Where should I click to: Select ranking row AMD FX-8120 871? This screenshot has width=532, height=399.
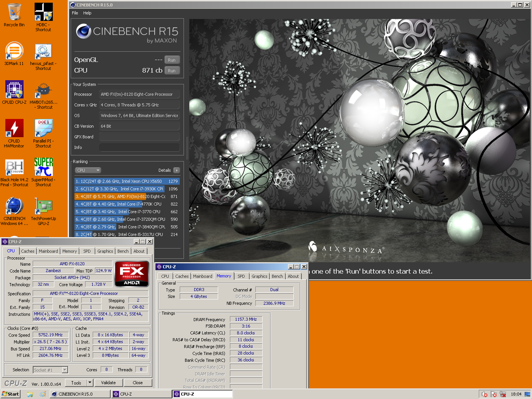tap(127, 196)
